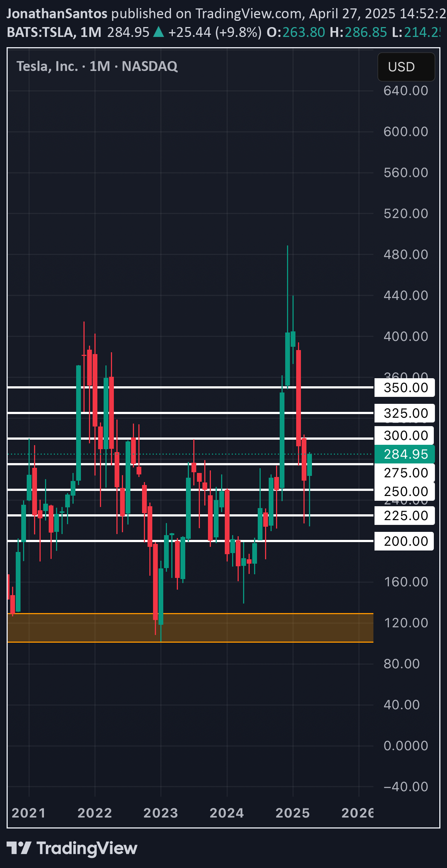
Task: Select the orange support zone rectangle
Action: click(x=190, y=628)
